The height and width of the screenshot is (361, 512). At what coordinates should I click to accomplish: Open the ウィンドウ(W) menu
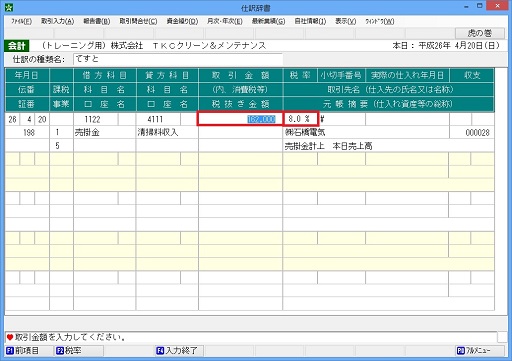tap(380, 21)
